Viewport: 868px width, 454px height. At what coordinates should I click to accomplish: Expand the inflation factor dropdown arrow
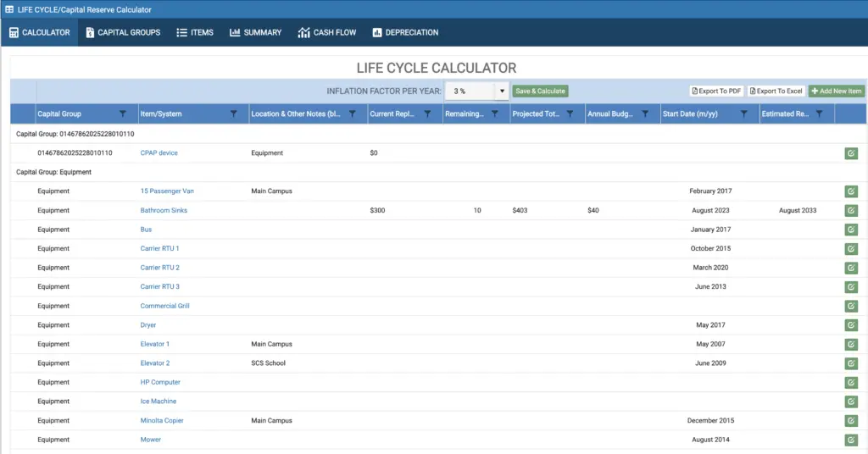pos(501,91)
